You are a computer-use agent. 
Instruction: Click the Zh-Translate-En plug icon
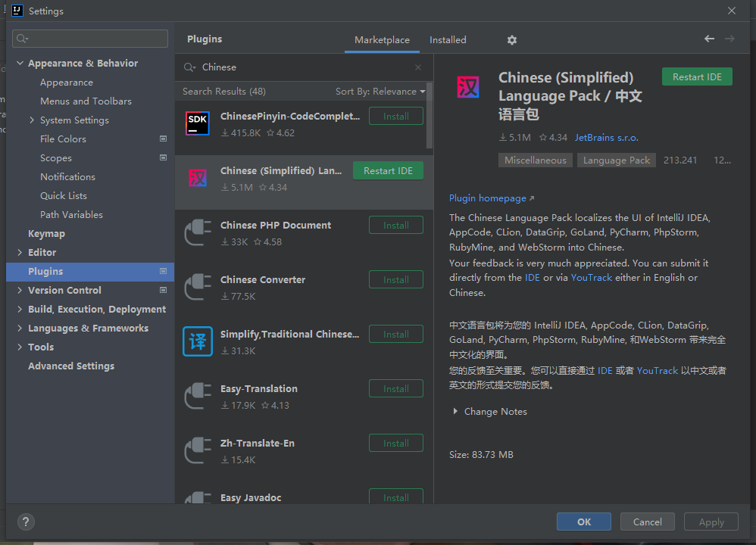pos(198,450)
